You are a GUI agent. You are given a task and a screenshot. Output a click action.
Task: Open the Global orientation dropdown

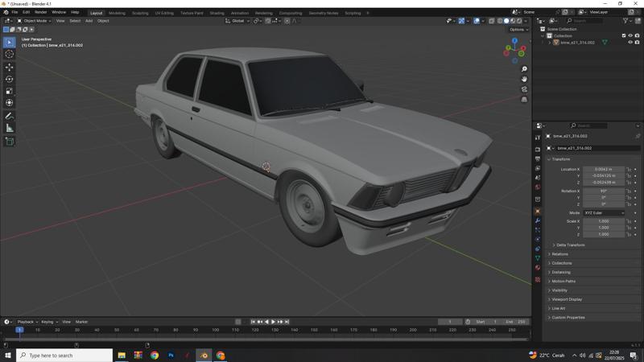tap(237, 21)
